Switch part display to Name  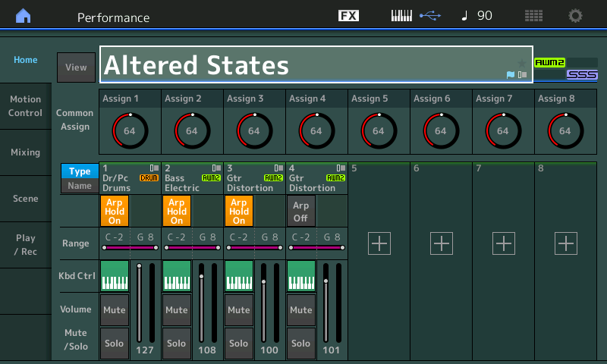click(80, 186)
